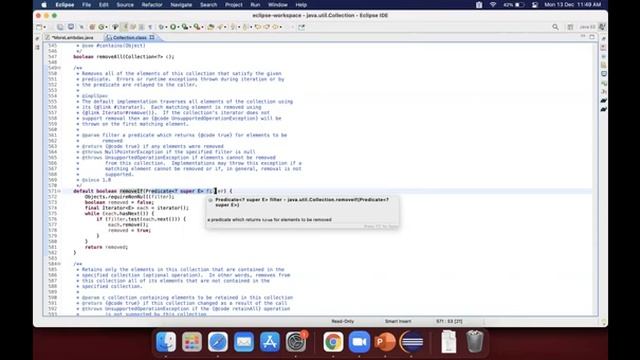Click the Predicate hover popup title text
This screenshot has height=360, width=640.
[x=302, y=202]
